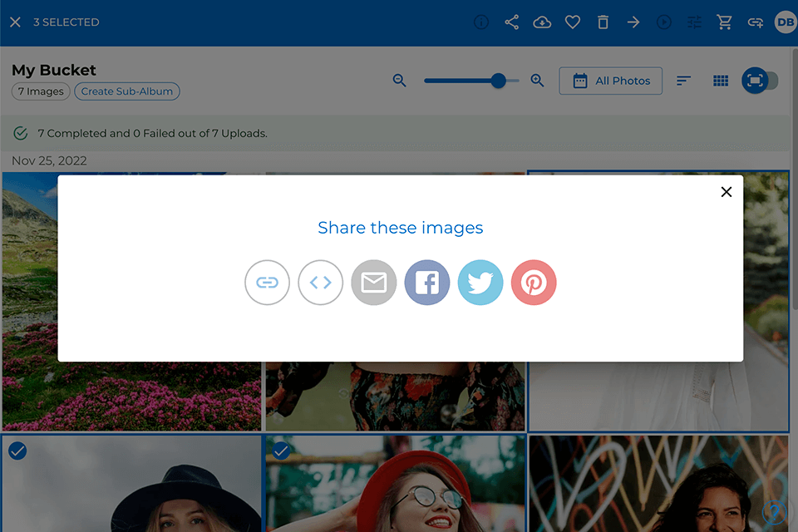Open image info from the top bar
Viewport: 798px width, 532px height.
tap(481, 22)
